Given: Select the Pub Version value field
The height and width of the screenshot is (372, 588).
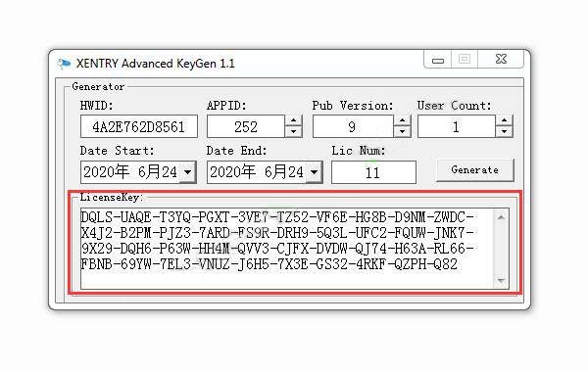Looking at the screenshot, I should [353, 126].
